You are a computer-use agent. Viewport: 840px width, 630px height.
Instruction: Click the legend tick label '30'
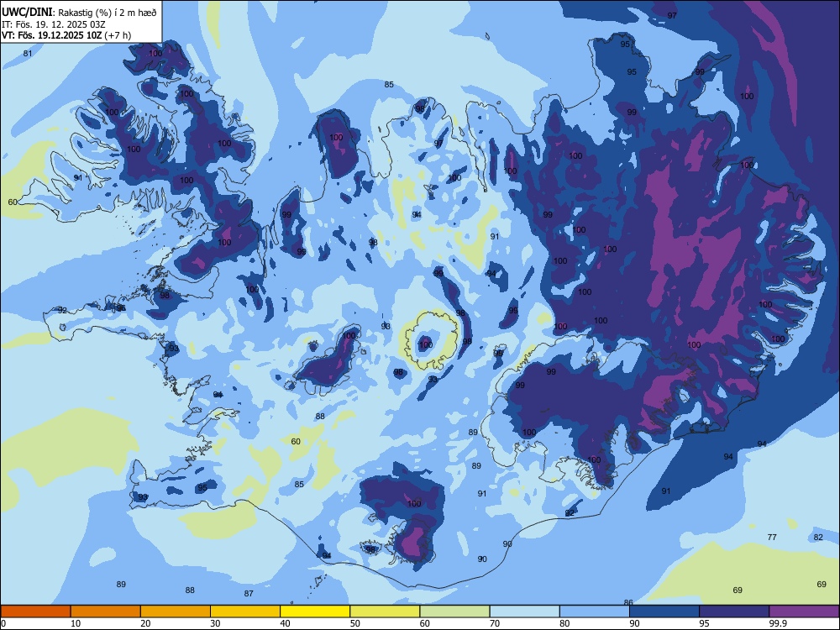coord(215,623)
